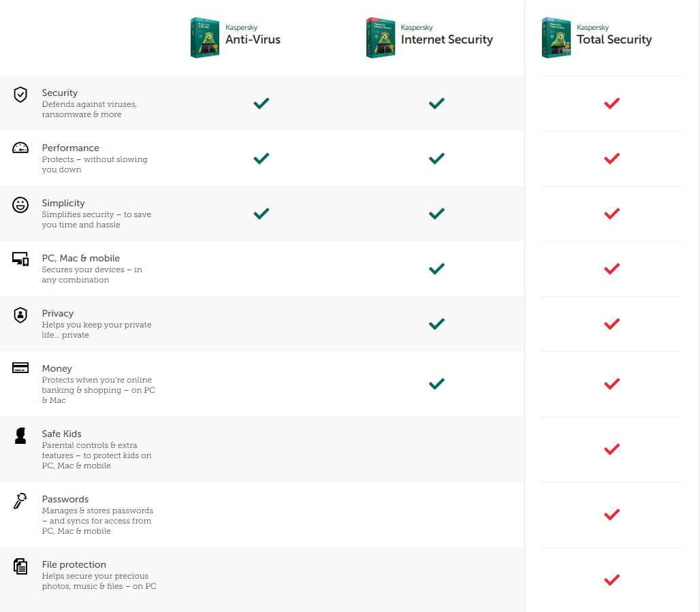Click the Total Security Safe Kids checkmark
700x612 pixels.
(611, 449)
